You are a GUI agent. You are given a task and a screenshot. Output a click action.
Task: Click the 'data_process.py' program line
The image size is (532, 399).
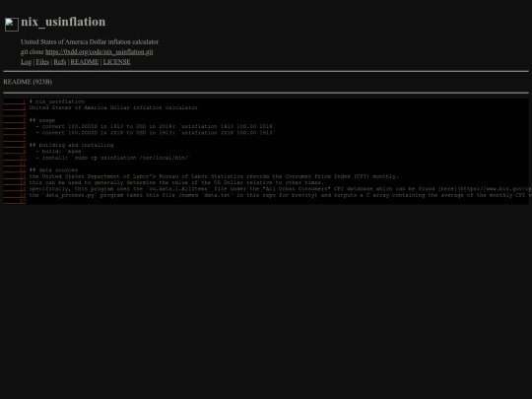280,195
